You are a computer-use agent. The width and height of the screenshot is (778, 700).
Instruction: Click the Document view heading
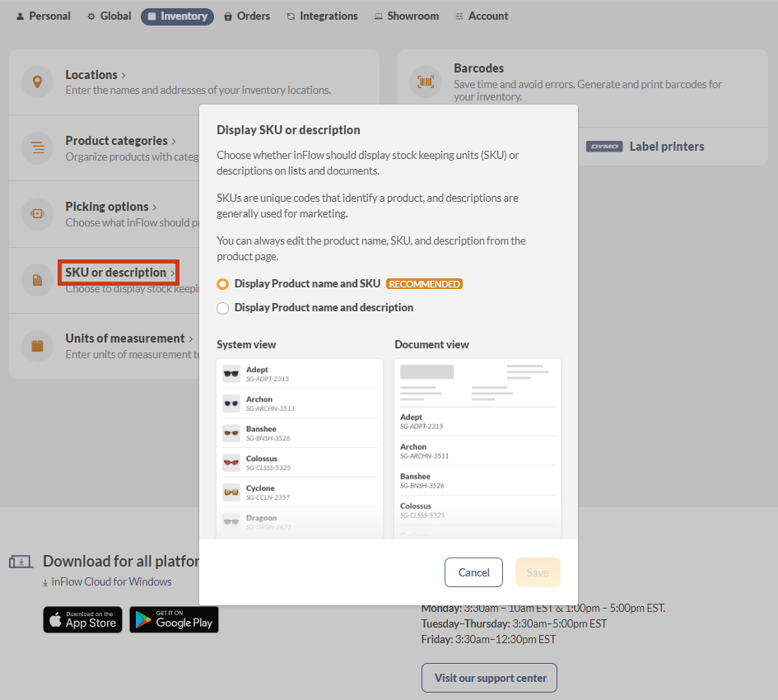431,344
